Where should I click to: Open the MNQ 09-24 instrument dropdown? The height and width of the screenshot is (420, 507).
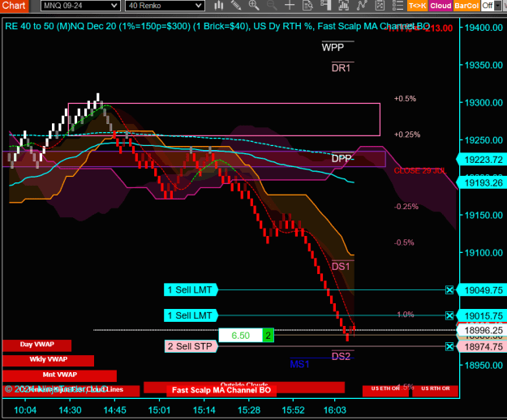pos(80,6)
